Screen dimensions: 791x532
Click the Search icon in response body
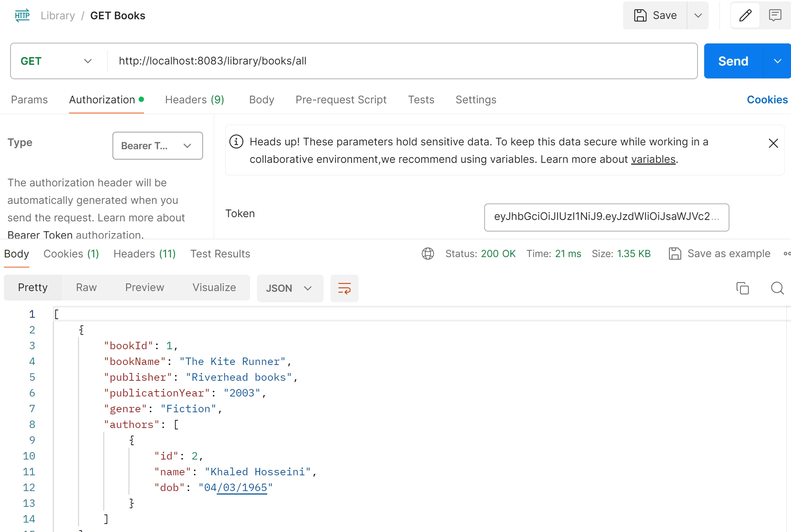[x=777, y=288]
